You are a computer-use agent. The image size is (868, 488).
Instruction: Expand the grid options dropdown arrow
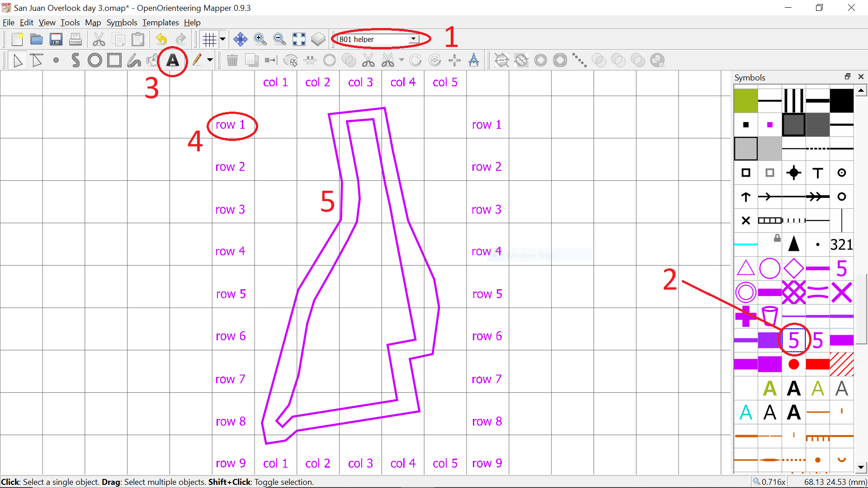coord(222,39)
